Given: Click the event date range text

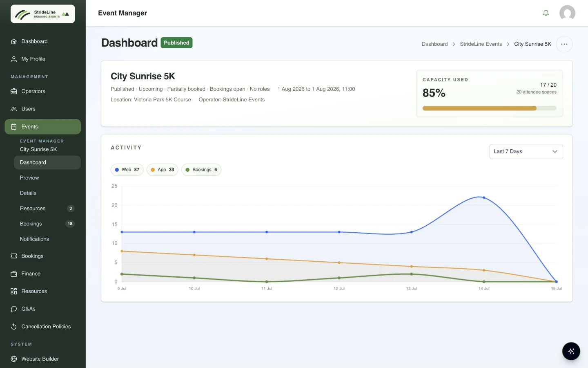Looking at the screenshot, I should pyautogui.click(x=316, y=89).
